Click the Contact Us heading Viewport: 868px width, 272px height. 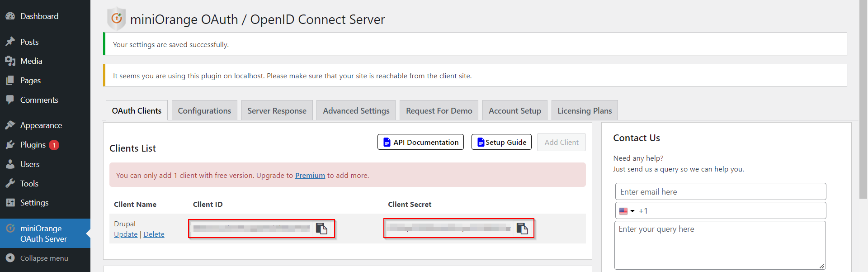coord(637,138)
